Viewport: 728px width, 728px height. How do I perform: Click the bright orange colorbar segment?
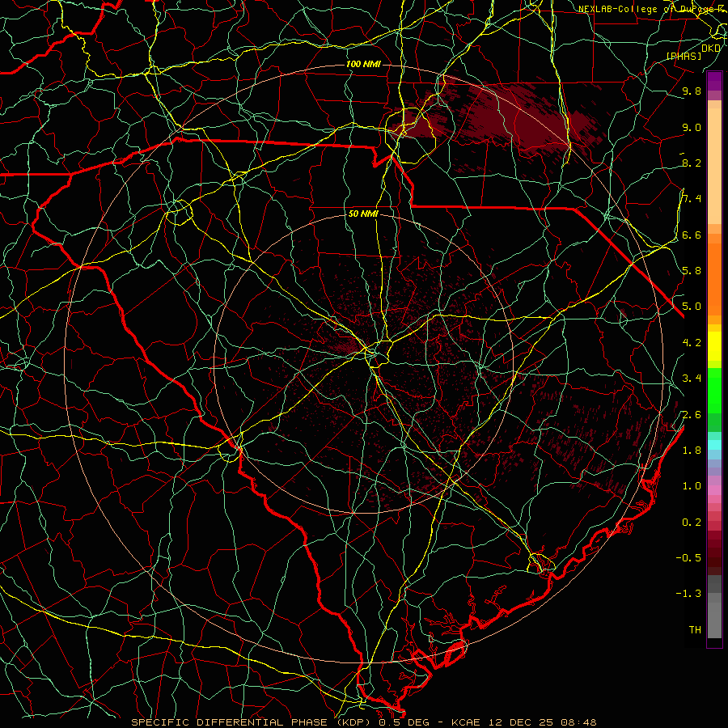pyautogui.click(x=714, y=280)
